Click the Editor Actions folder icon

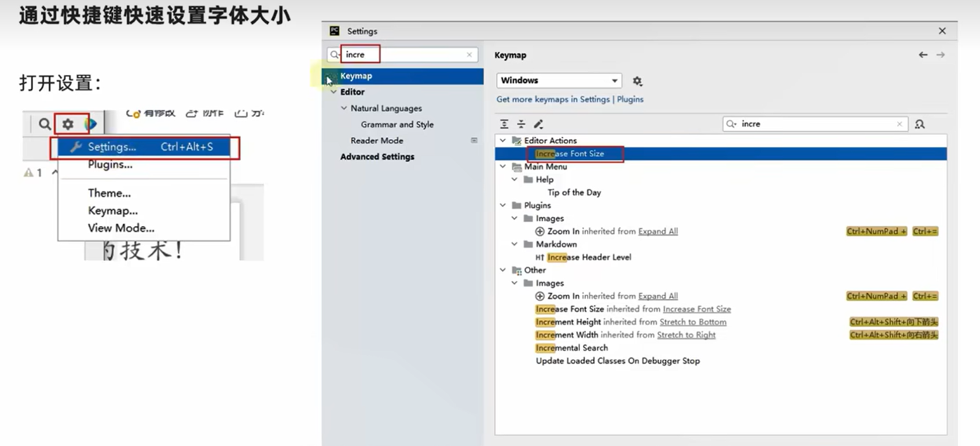[x=517, y=141]
